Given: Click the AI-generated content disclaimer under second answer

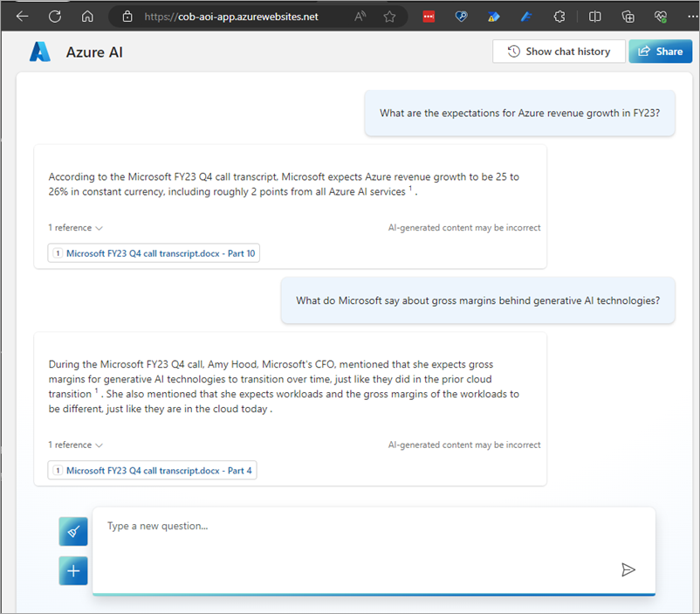Looking at the screenshot, I should pyautogui.click(x=464, y=445).
